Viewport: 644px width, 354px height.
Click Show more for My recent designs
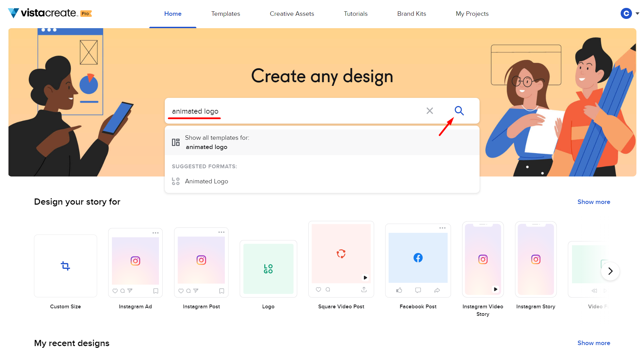(x=594, y=343)
